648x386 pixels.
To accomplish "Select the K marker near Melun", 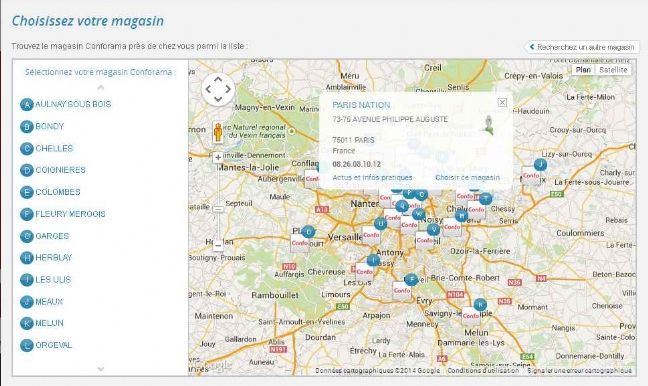I will click(480, 305).
